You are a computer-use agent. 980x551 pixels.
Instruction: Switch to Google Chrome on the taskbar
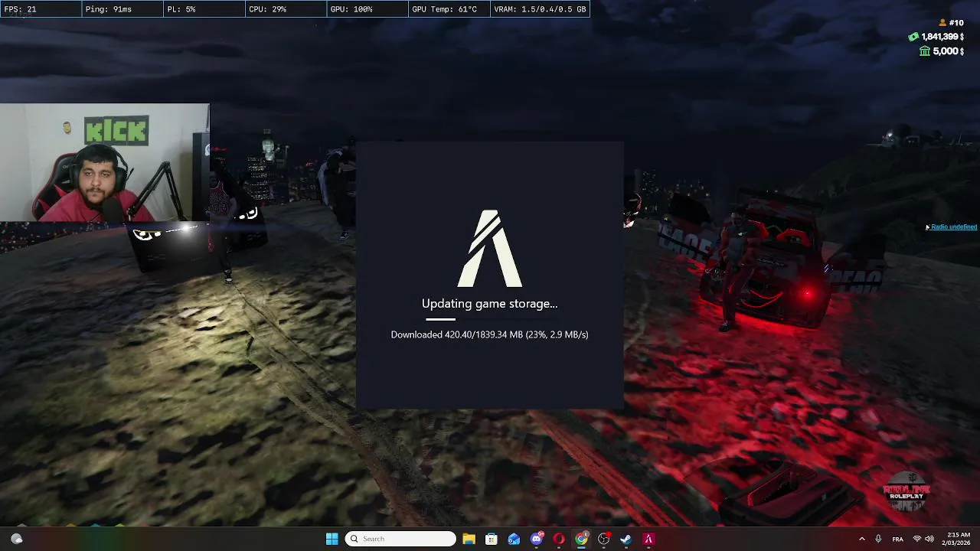coord(581,539)
